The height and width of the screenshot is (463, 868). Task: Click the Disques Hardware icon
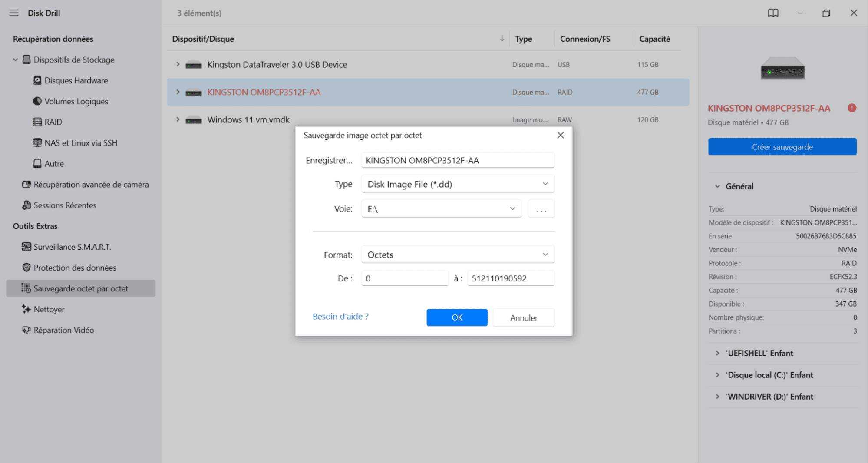37,80
